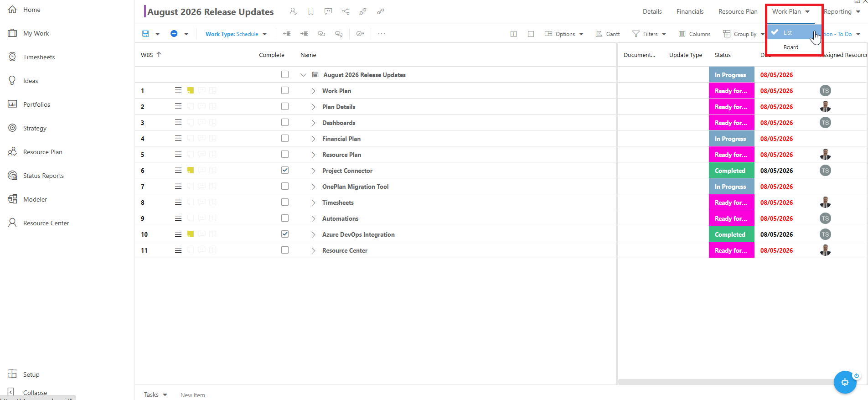The width and height of the screenshot is (868, 400).
Task: Collapse August 2026 Release Updates summary row
Action: [303, 75]
